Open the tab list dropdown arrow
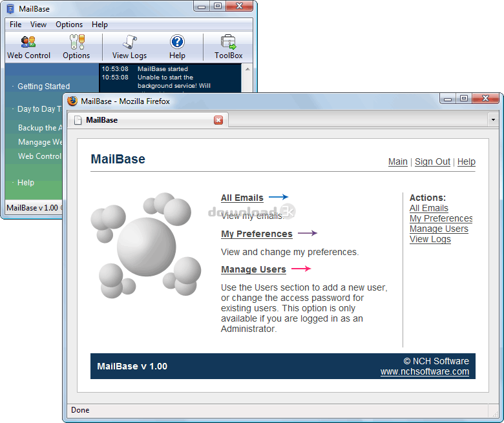Viewport: 504px width, 423px height. (493, 120)
